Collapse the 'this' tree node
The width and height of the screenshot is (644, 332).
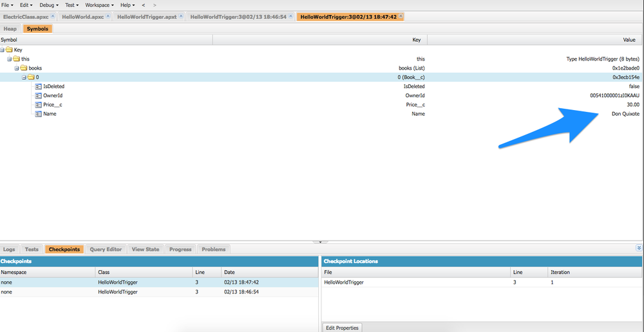(10, 59)
